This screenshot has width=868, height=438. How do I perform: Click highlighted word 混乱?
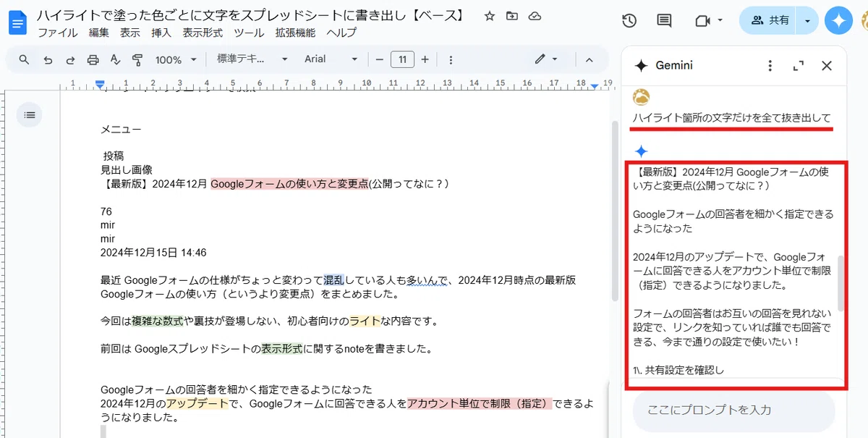pyautogui.click(x=333, y=279)
